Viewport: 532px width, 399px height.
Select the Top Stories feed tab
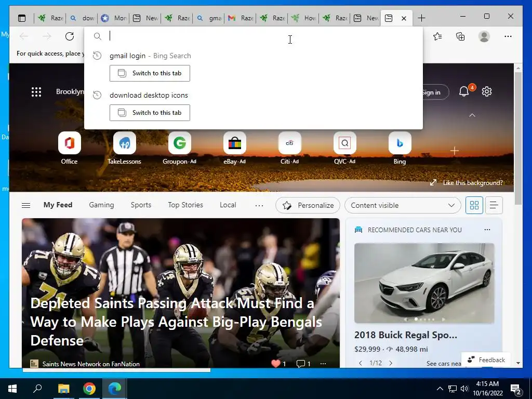point(185,205)
